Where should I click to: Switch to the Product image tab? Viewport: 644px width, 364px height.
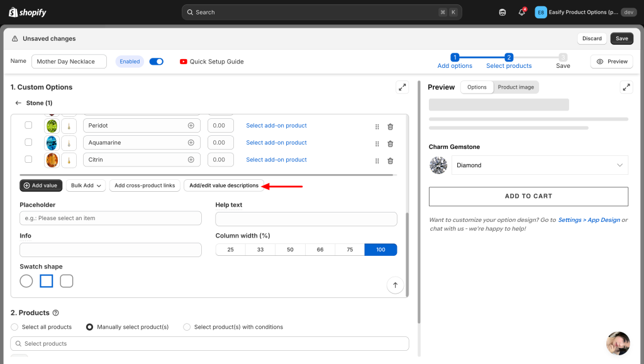(516, 87)
